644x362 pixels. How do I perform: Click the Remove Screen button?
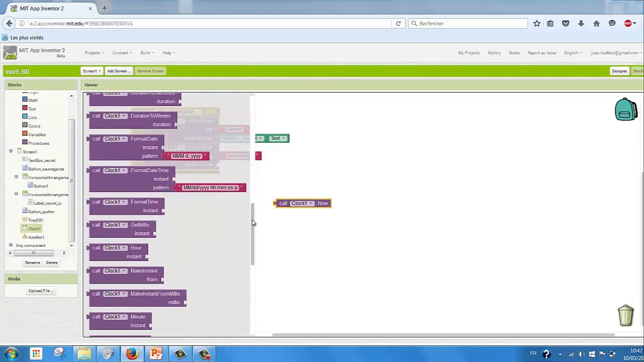(x=150, y=71)
